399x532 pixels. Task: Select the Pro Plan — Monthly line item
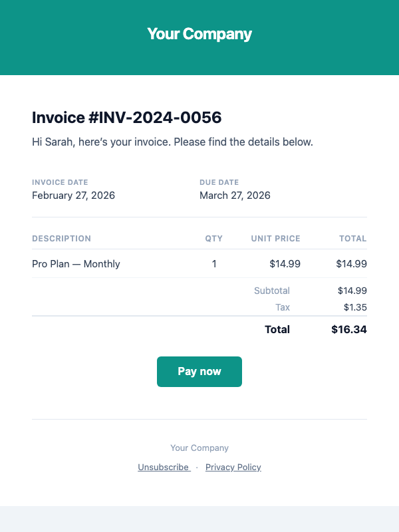76,264
